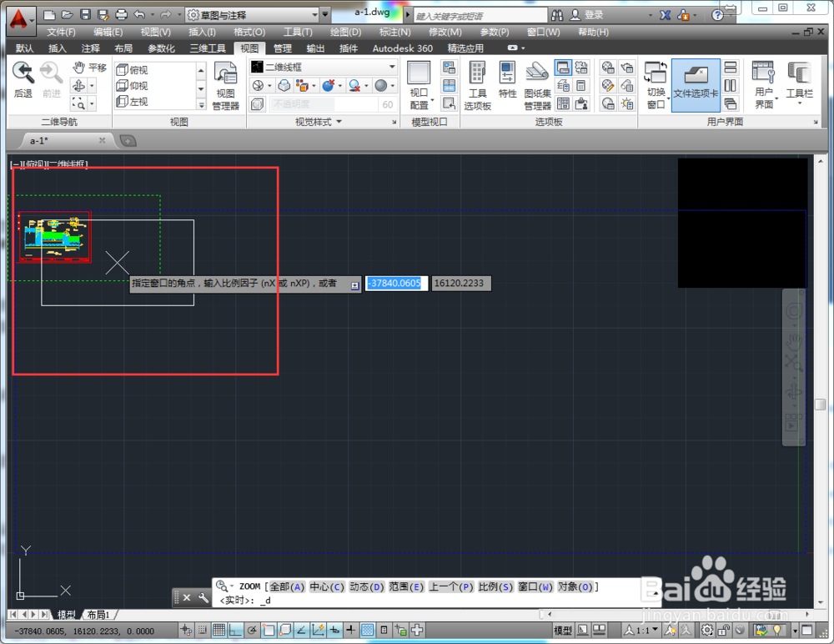Toggle polar tracking in status bar

tap(252, 630)
